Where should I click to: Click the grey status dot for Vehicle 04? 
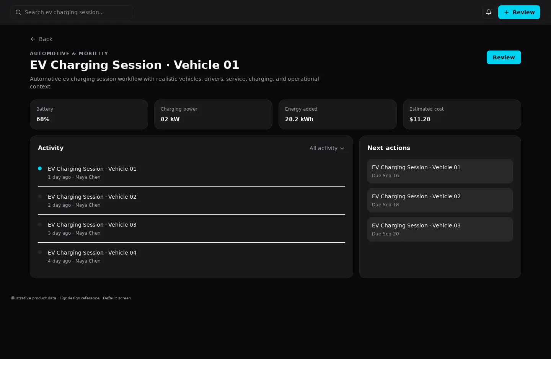click(x=40, y=252)
